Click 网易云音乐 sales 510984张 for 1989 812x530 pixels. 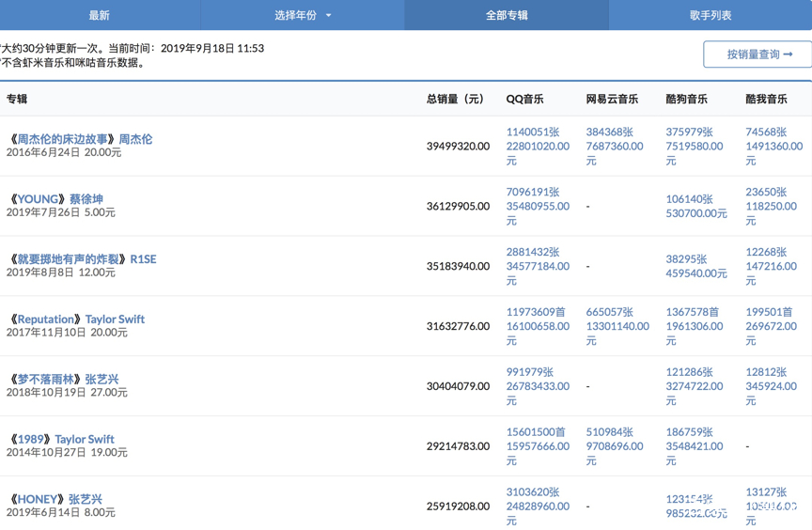pyautogui.click(x=610, y=432)
